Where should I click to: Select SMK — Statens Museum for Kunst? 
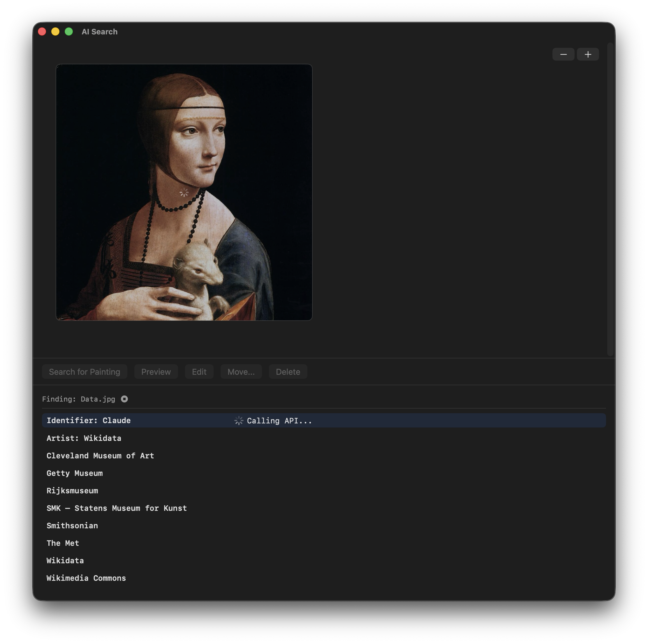point(324,508)
